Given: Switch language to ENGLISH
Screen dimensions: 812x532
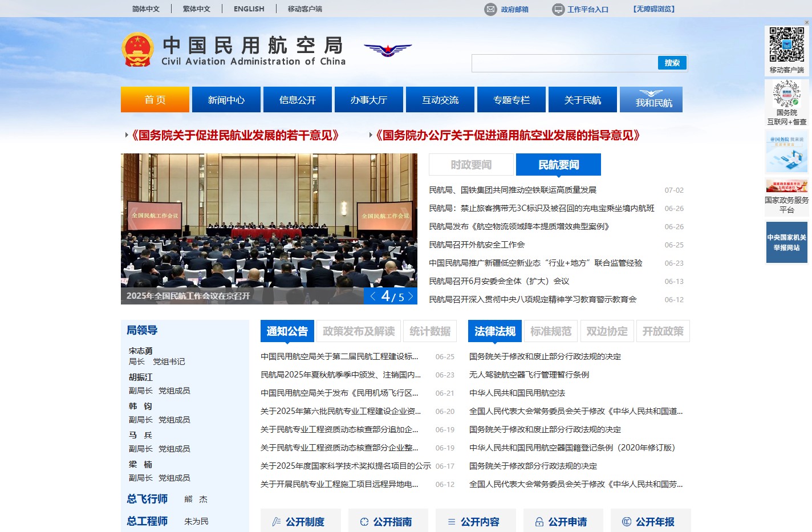Looking at the screenshot, I should click(249, 9).
